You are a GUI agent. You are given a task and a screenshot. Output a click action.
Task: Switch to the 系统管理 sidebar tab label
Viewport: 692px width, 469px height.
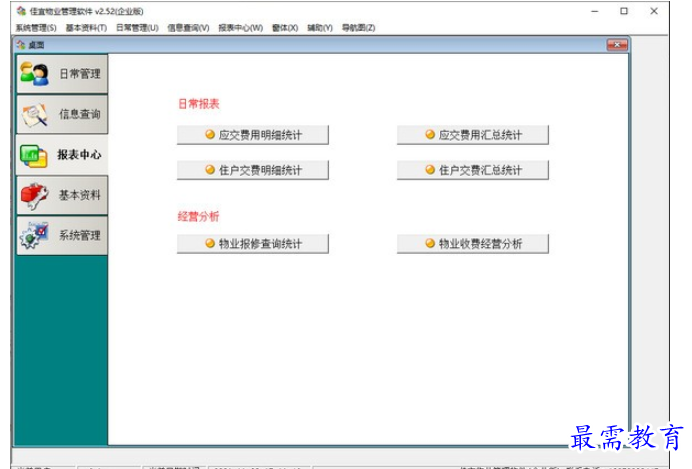point(80,236)
